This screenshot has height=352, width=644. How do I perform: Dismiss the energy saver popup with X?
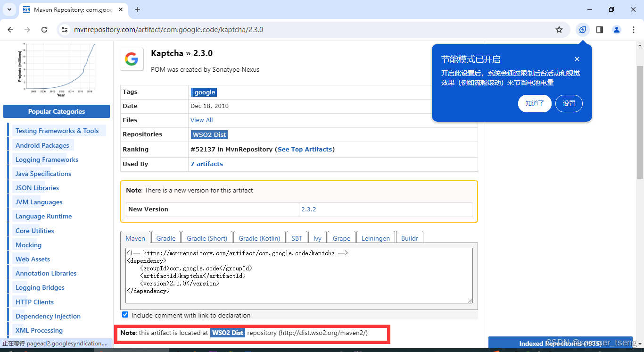[x=577, y=59]
